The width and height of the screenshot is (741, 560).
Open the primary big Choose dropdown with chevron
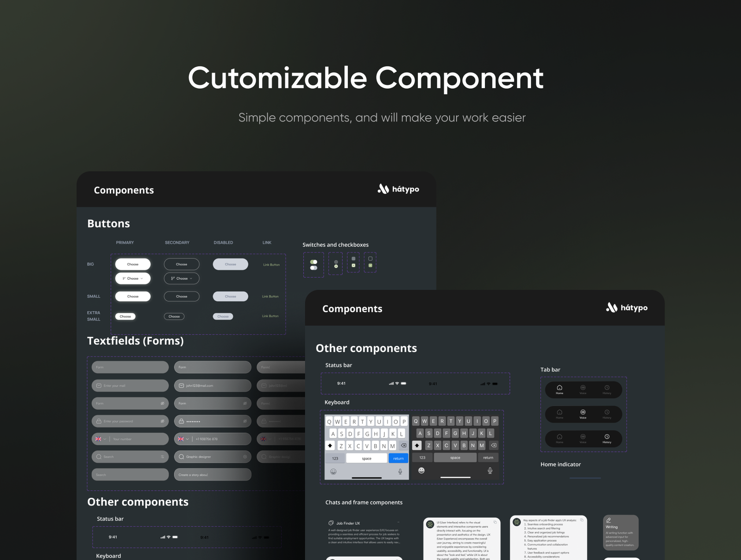pyautogui.click(x=133, y=278)
